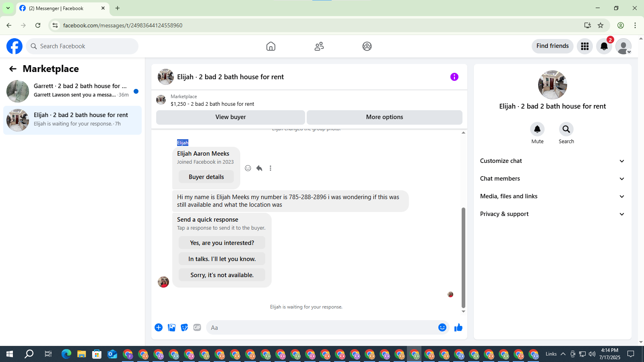Send quick reply 'Sorry, it's not available.'

222,275
